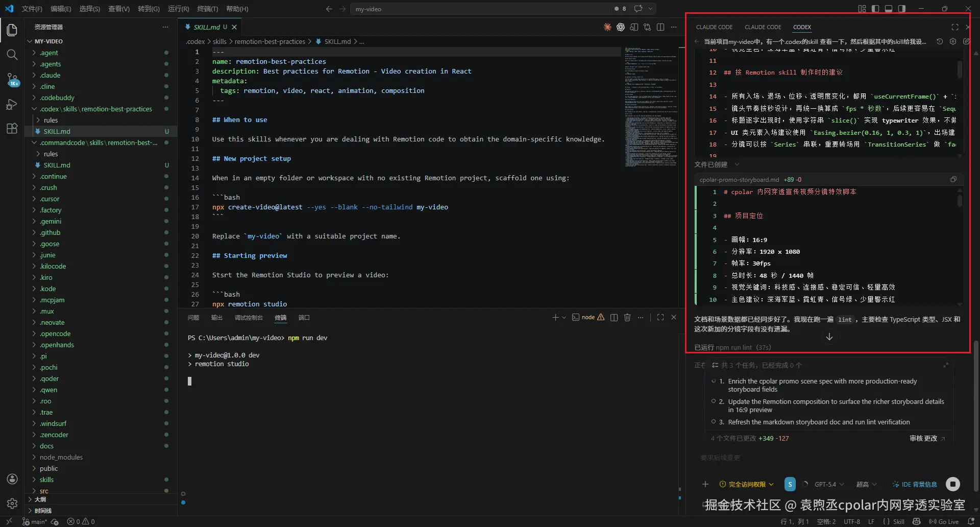This screenshot has height=527, width=980.
Task: Kill the terminal with trash icon
Action: click(x=627, y=317)
